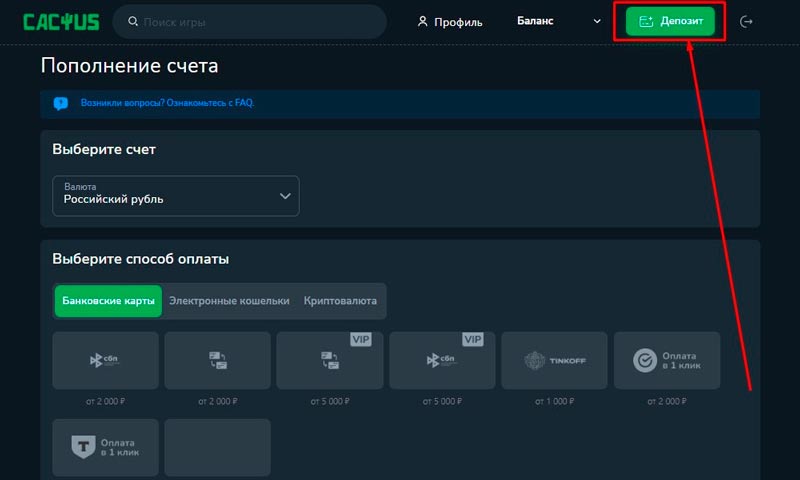
Task: Switch to Электронные кошельки tab
Action: click(x=229, y=301)
